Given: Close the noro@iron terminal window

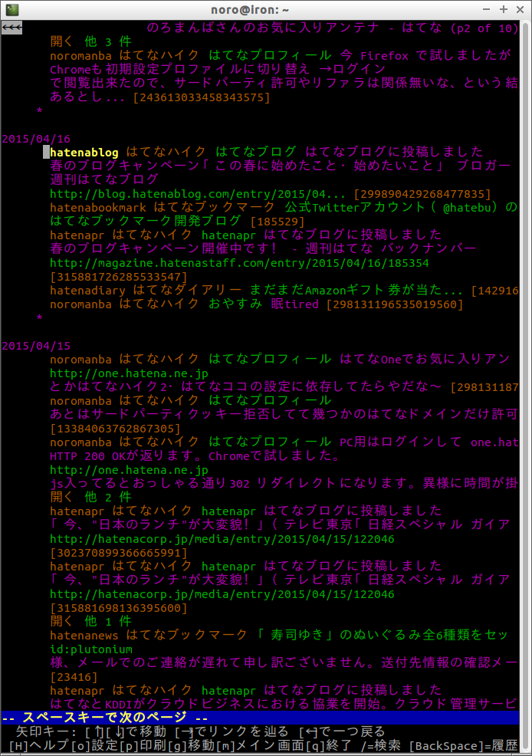Looking at the screenshot, I should coord(520,9).
